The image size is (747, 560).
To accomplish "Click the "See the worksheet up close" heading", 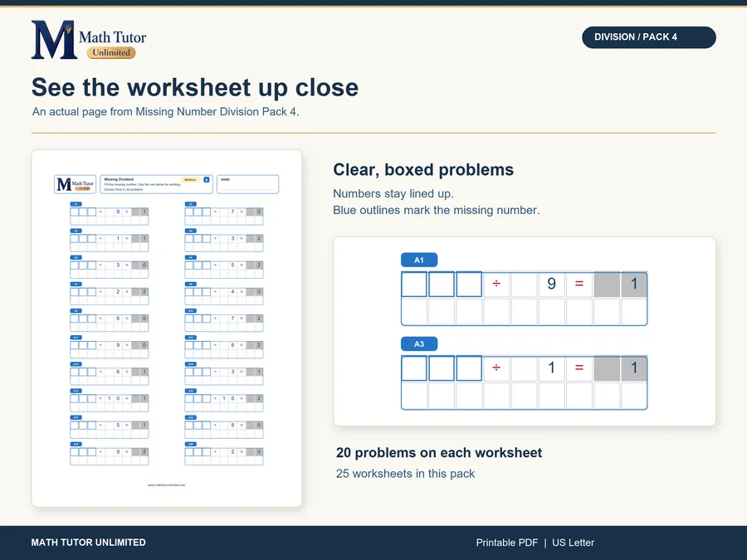I will click(x=195, y=87).
